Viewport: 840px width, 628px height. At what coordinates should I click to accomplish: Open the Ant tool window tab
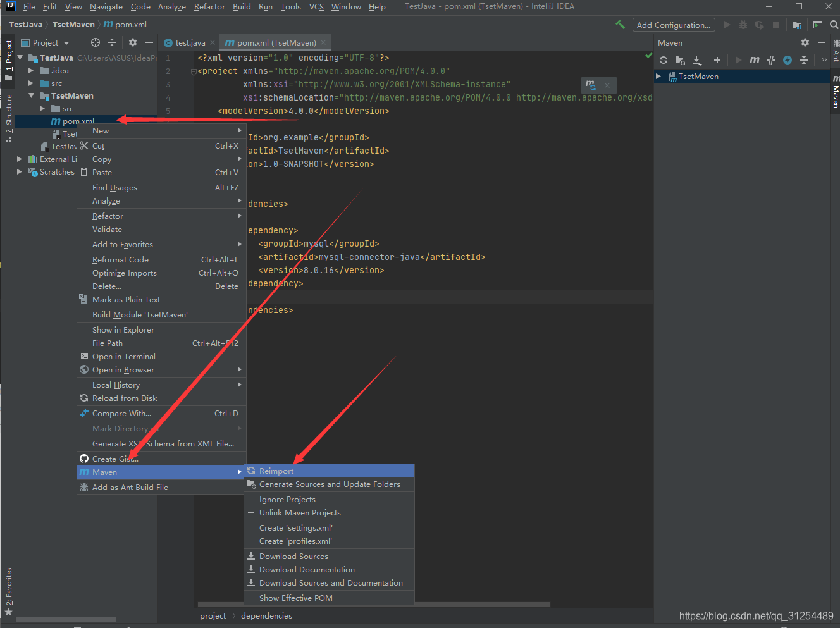click(x=835, y=51)
